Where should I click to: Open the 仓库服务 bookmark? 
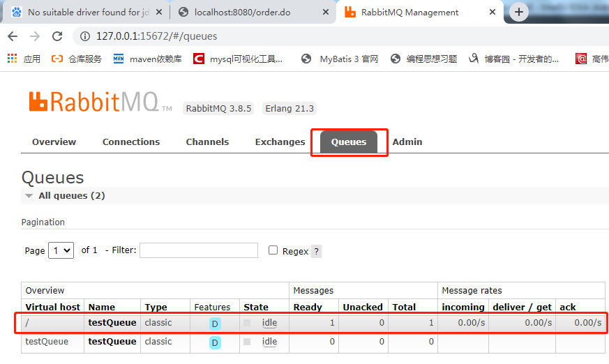[x=77, y=59]
